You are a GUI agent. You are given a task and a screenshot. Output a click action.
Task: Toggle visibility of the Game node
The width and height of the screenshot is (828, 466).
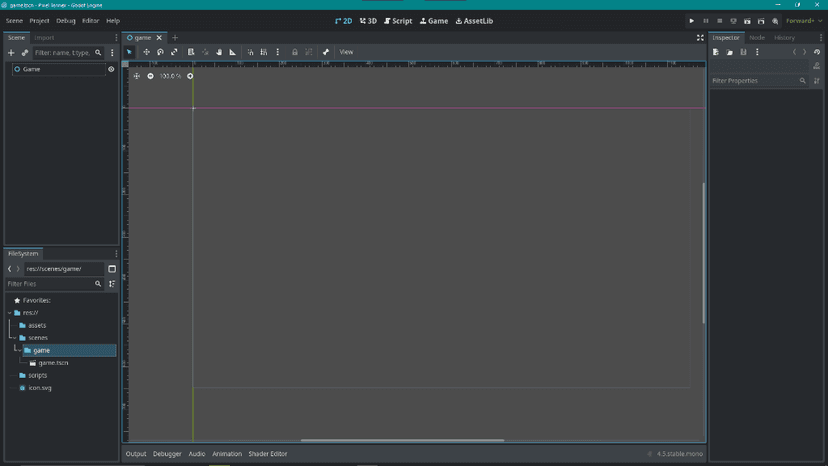coord(111,69)
